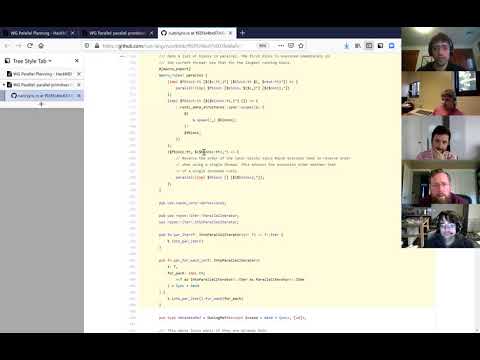Image resolution: width=480 pixels, height=360 pixels.
Task: Click the bottom participant video thumbnail
Action: (440, 226)
